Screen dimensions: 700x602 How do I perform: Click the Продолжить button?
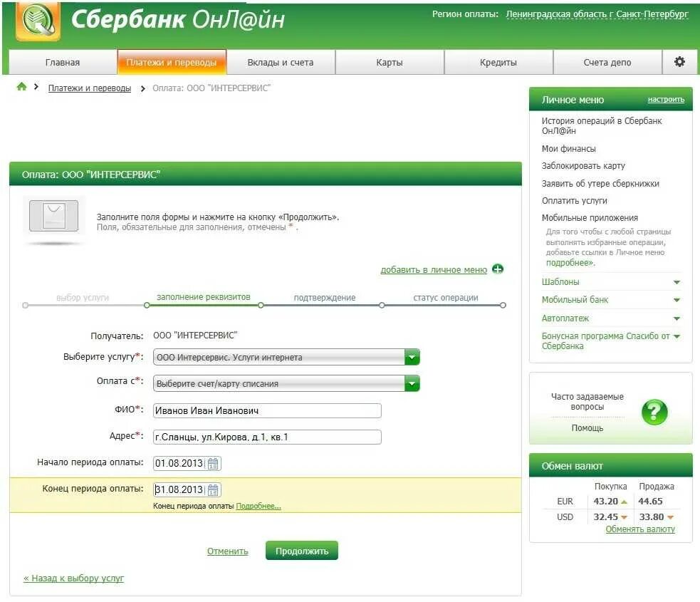coord(302,551)
